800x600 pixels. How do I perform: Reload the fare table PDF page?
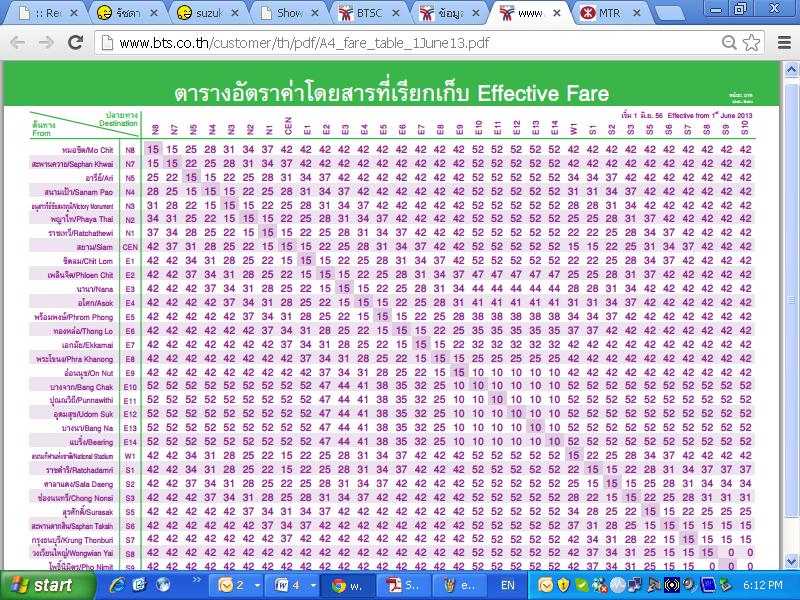click(76, 42)
